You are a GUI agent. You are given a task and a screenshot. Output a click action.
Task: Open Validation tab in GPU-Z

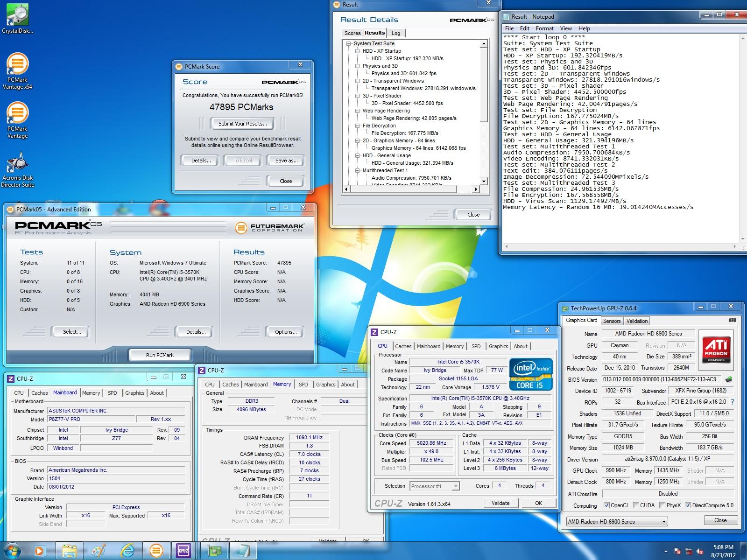(x=637, y=321)
